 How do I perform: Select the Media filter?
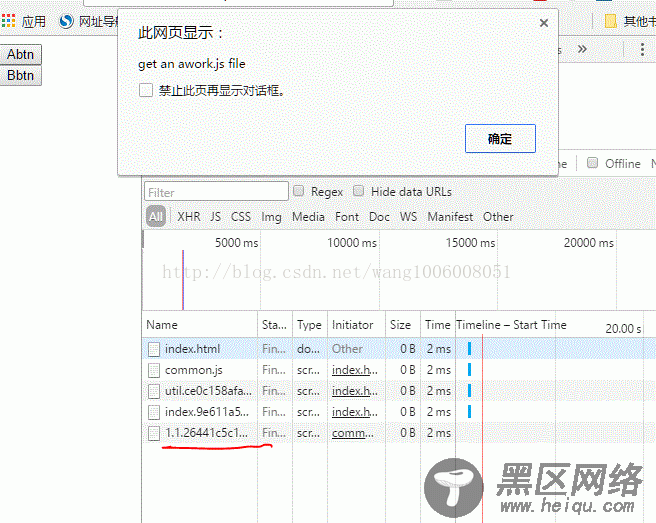(308, 217)
